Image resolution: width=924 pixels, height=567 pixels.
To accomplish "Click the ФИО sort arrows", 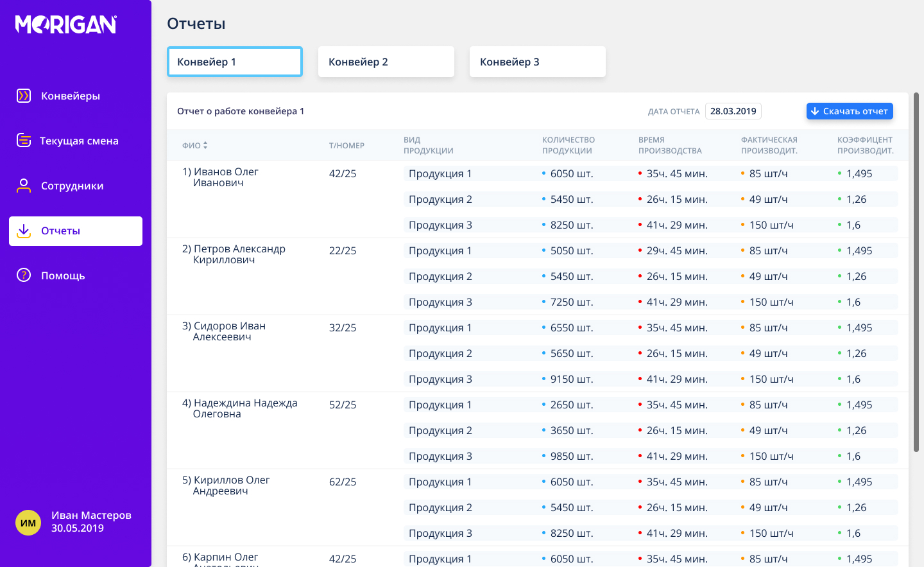I will click(x=205, y=145).
